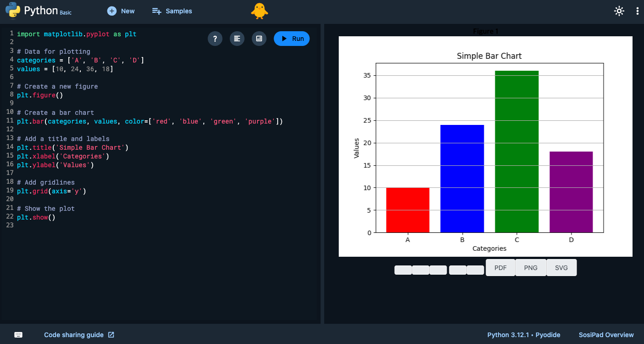Screen dimensions: 644x344
Task: Open the text output panel icon
Action: point(237,39)
